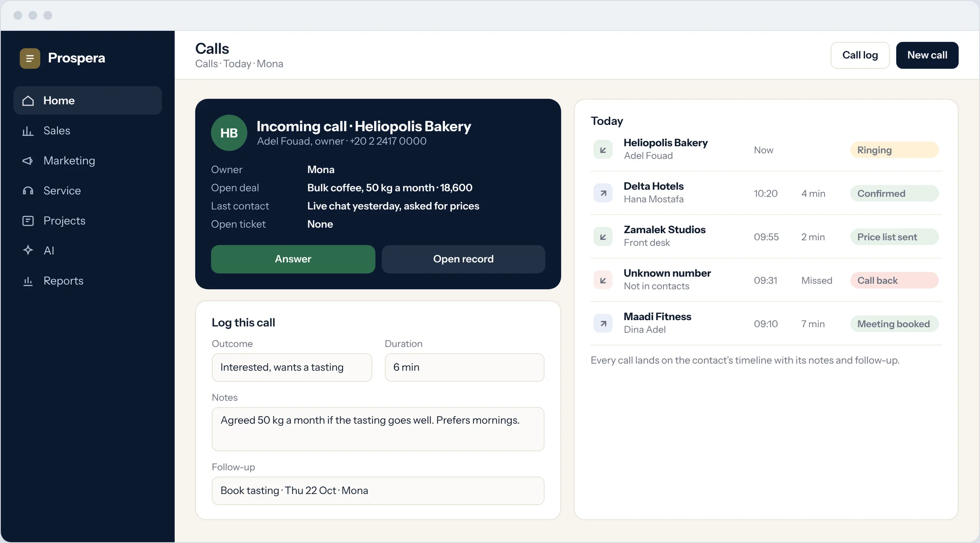The height and width of the screenshot is (543, 980).
Task: Click the Home label in sidebar
Action: point(59,101)
